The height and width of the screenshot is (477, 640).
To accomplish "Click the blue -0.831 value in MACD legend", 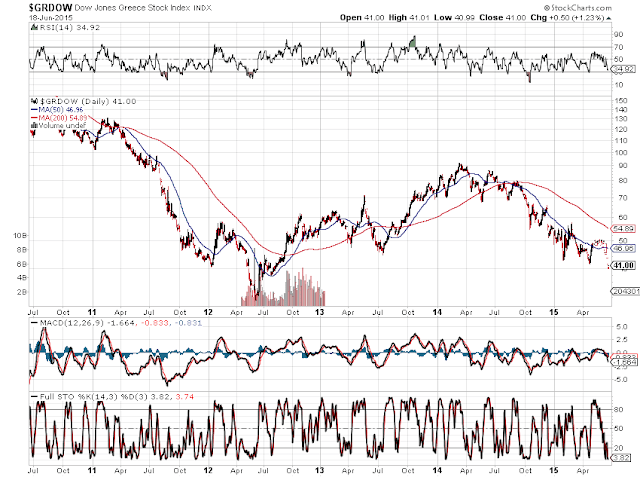I will pyautogui.click(x=188, y=323).
